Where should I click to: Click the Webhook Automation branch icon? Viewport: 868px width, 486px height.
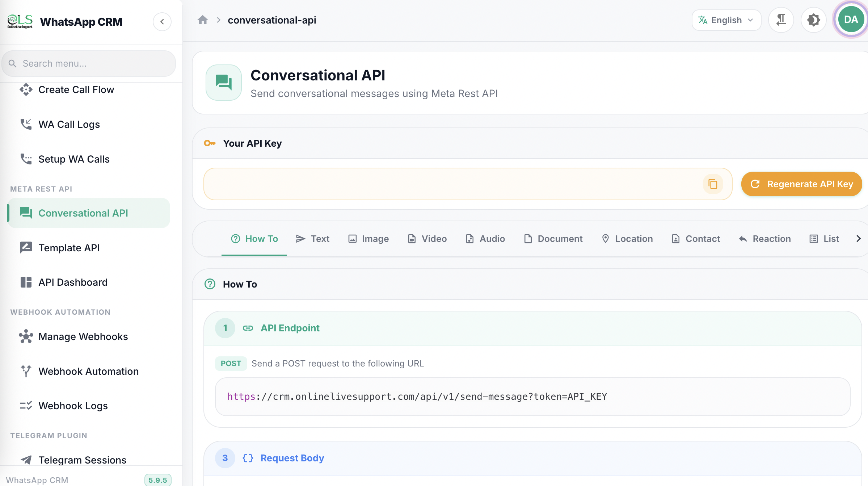point(26,371)
